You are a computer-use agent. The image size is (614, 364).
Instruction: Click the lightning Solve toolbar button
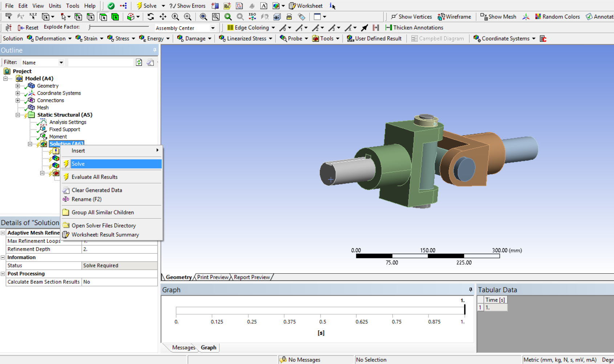(x=147, y=6)
